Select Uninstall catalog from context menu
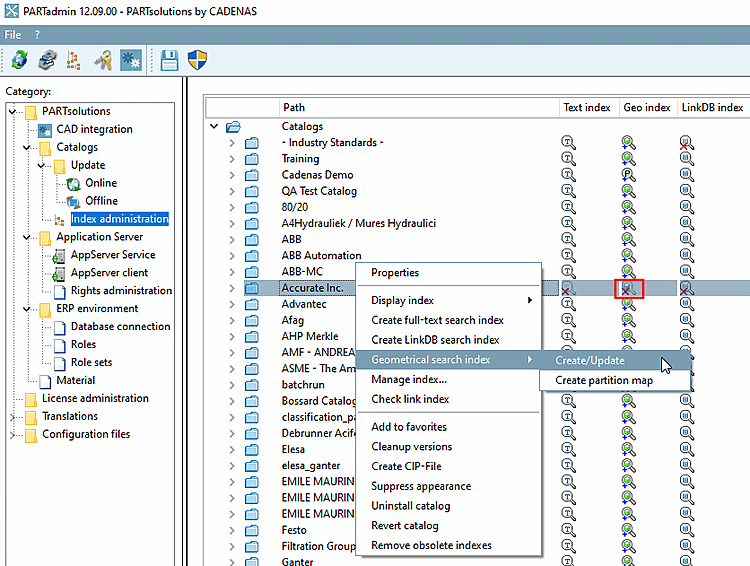The width and height of the screenshot is (750, 566). click(411, 506)
